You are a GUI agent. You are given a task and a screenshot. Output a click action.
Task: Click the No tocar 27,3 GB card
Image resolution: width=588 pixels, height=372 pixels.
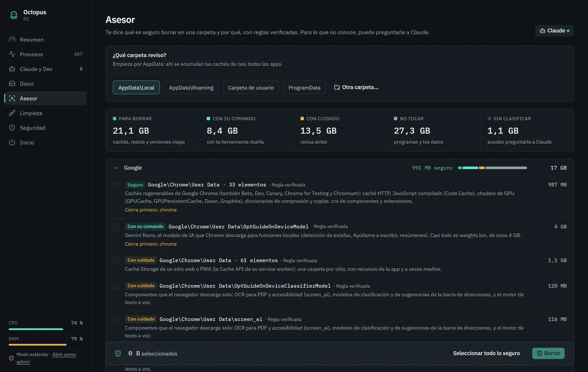(x=433, y=130)
